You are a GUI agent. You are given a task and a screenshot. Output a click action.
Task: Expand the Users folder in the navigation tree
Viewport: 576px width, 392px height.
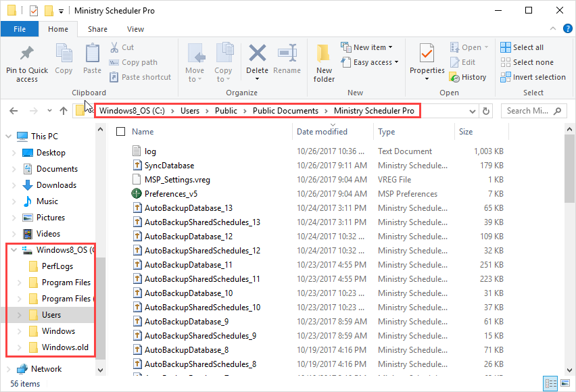[18, 315]
